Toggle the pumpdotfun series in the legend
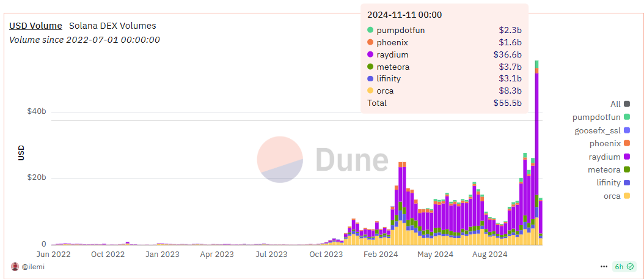644x279 pixels. click(x=601, y=117)
